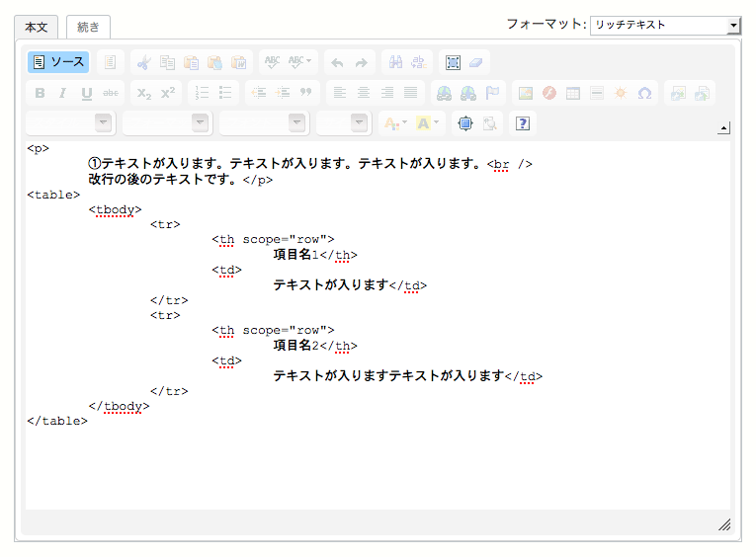Screen dimensions: 756x557
Task: Click the Redo arrow icon
Action: pyautogui.click(x=361, y=62)
